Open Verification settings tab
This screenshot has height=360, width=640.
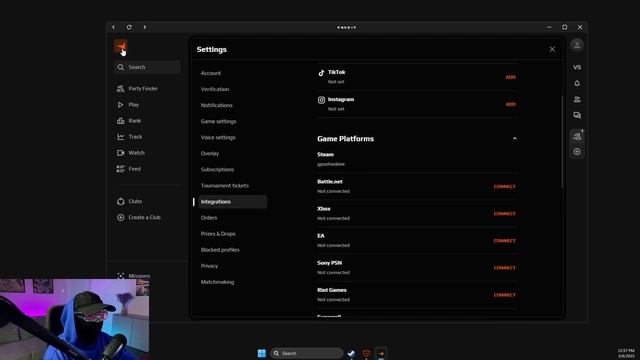click(215, 89)
